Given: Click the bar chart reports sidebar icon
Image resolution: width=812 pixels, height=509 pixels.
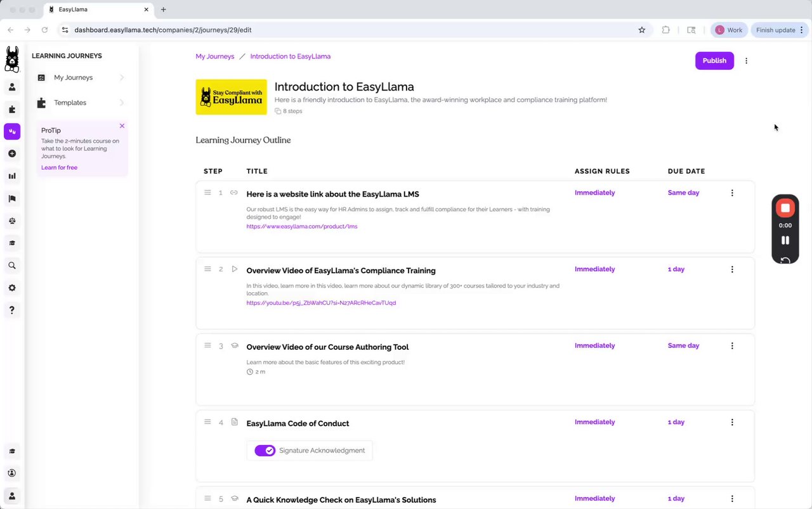Looking at the screenshot, I should click(12, 176).
